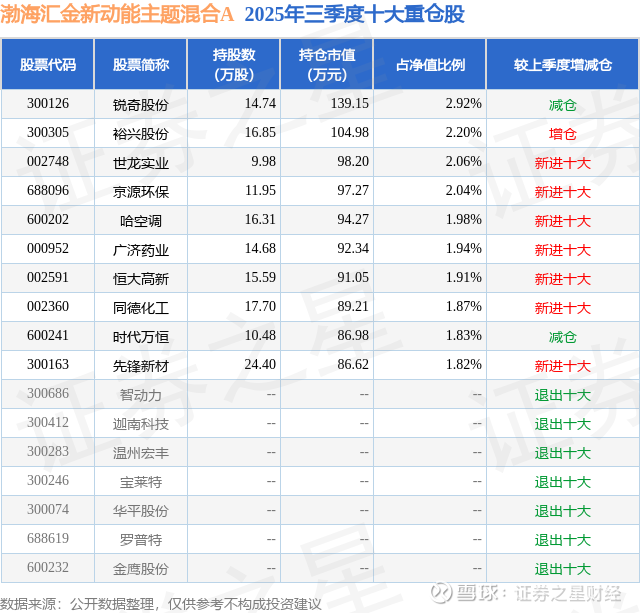Viewport: 640px width, 613px height.
Task: Click the 97.27 market value cell
Action: click(353, 191)
